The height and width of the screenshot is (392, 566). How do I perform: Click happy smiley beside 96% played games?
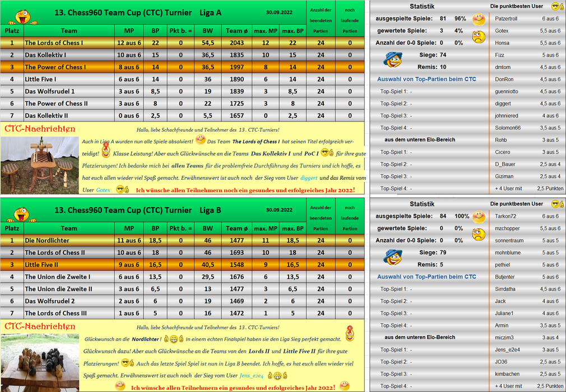479,19
